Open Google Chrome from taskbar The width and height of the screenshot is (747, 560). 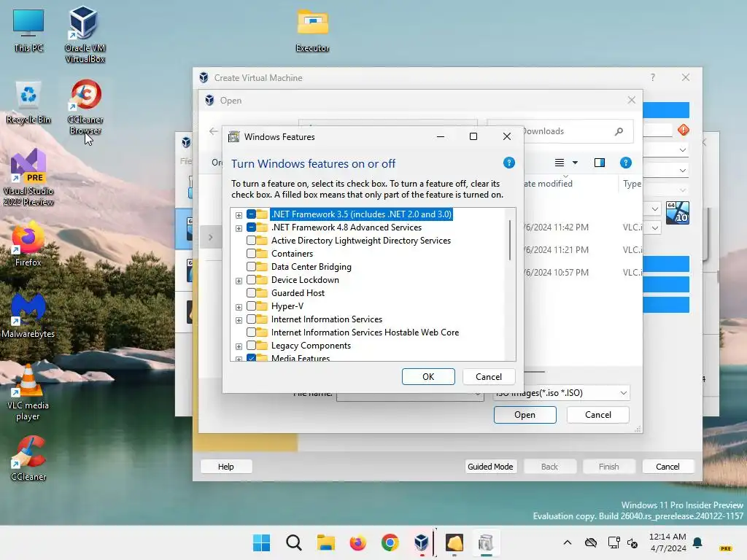click(390, 542)
